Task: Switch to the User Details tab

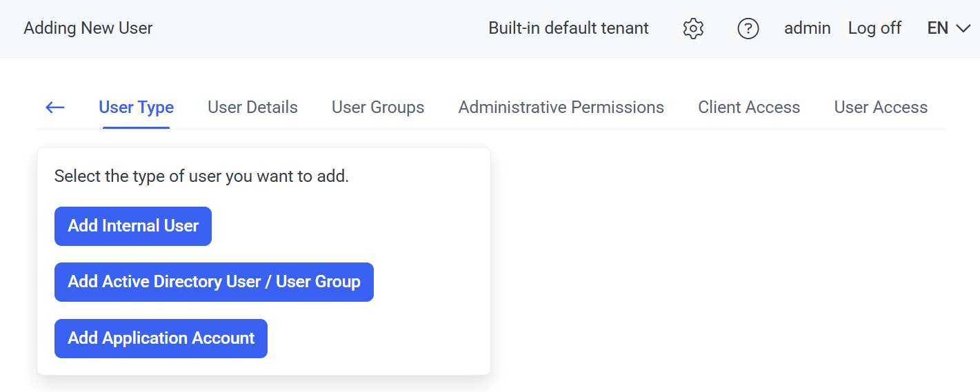Action: 252,107
